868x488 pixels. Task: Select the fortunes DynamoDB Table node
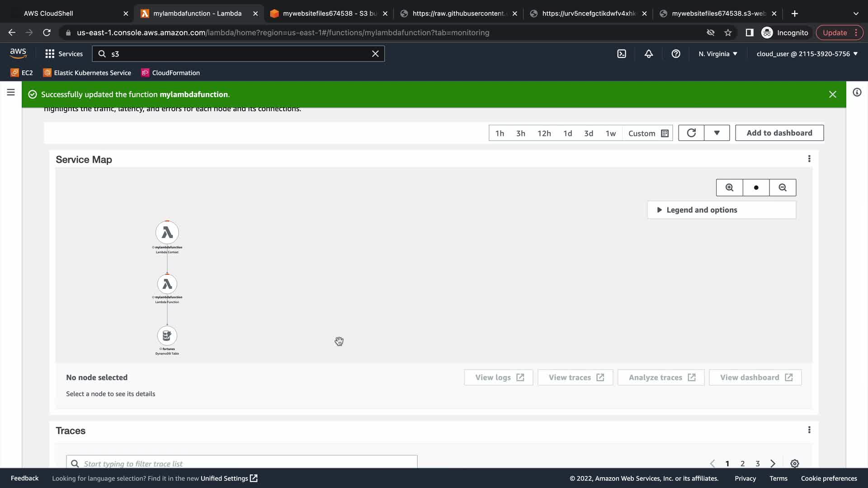[167, 336]
